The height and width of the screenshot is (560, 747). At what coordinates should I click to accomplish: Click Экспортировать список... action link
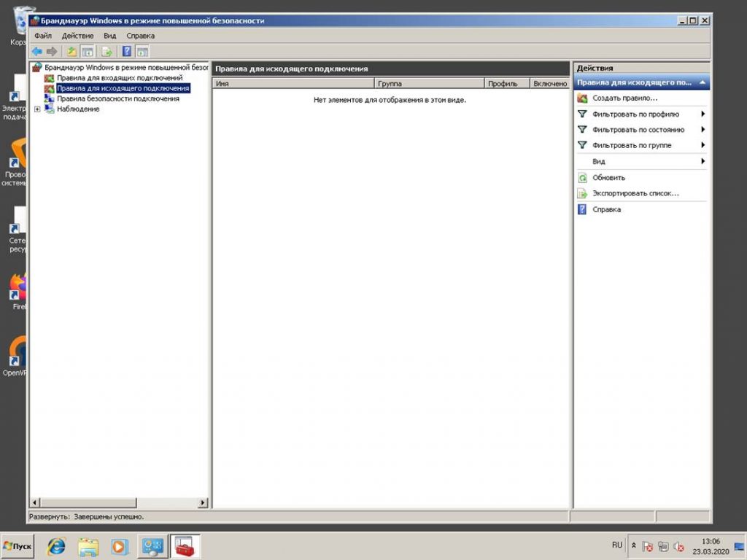tap(635, 193)
